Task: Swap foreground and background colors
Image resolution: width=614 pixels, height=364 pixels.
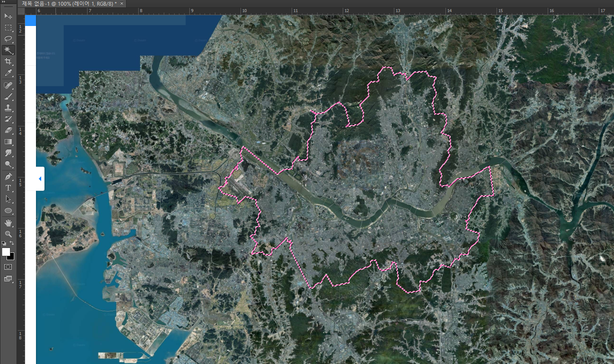Action: point(12,243)
